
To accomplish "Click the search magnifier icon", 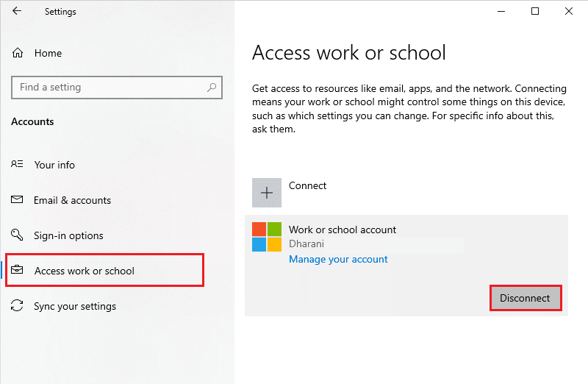I will tap(212, 88).
